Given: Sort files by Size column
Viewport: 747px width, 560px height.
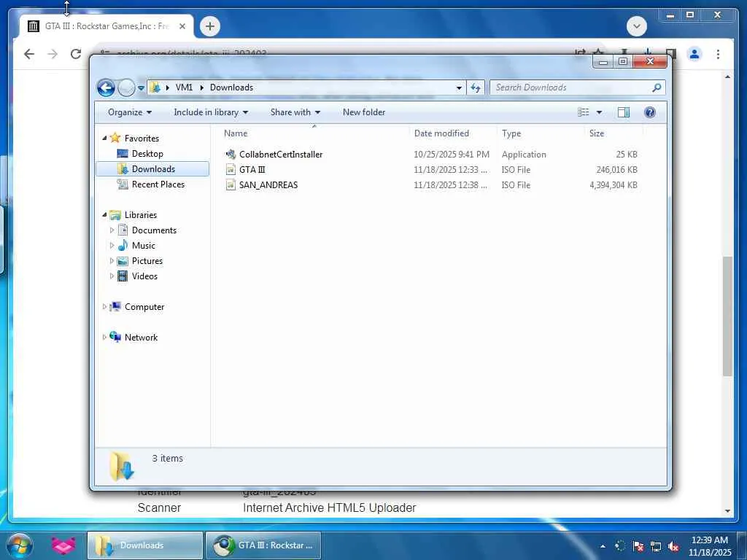Looking at the screenshot, I should (614, 133).
